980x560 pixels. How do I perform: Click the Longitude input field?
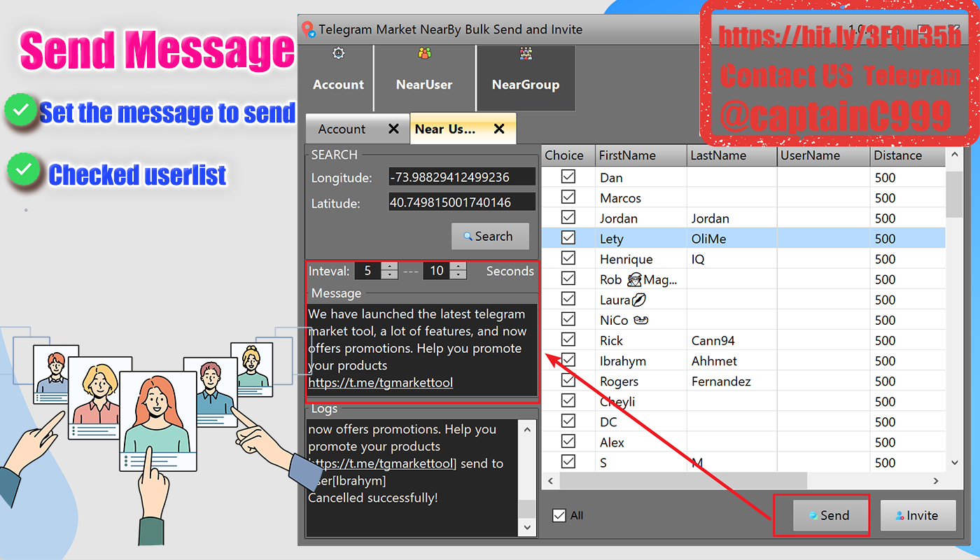[462, 177]
